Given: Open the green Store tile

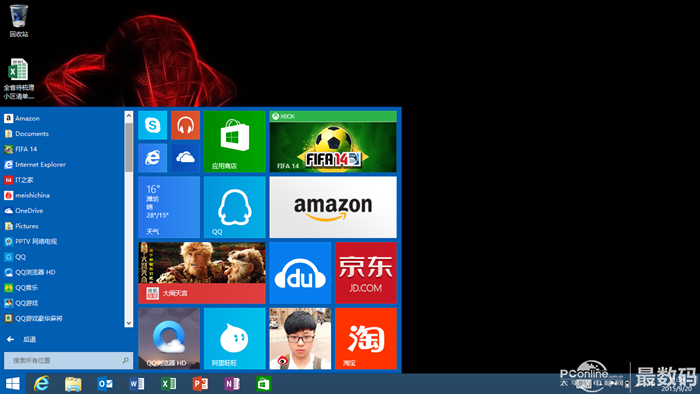Looking at the screenshot, I should 235,141.
